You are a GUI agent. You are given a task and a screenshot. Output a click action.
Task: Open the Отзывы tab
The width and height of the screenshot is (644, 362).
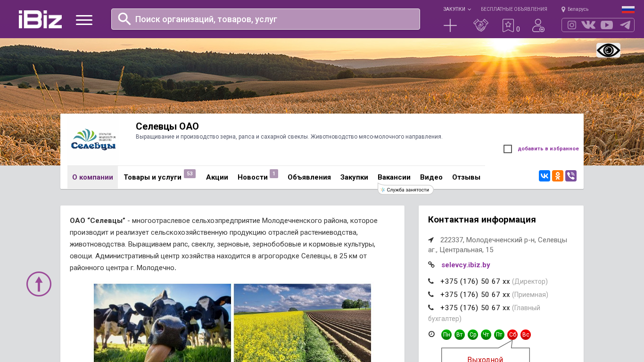pos(466,177)
